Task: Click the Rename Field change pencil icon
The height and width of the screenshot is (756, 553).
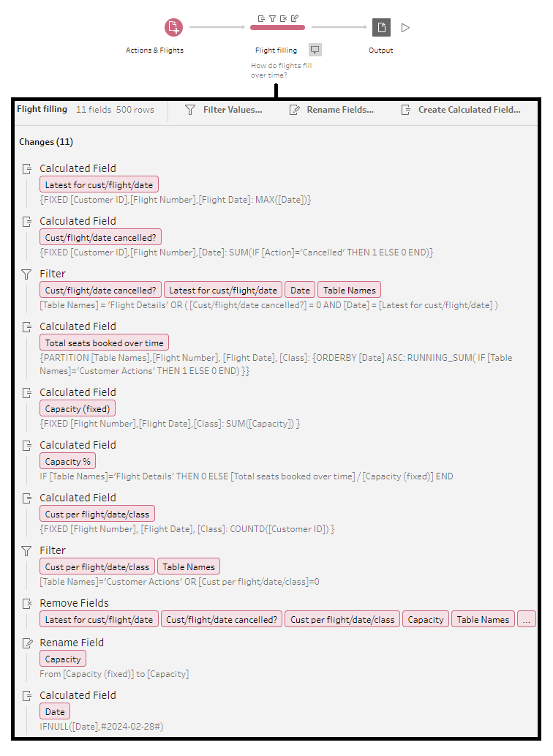Action: [x=27, y=643]
